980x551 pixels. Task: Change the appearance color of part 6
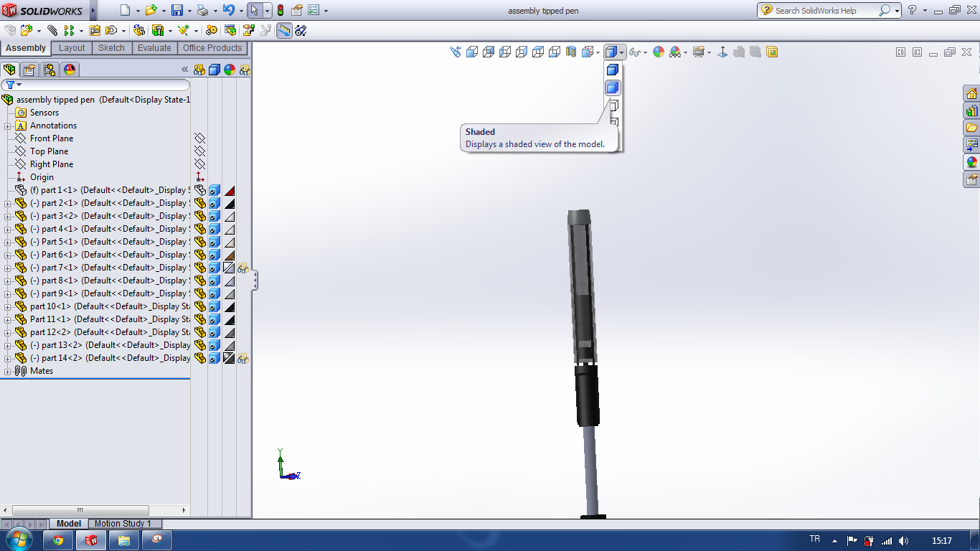pos(230,255)
